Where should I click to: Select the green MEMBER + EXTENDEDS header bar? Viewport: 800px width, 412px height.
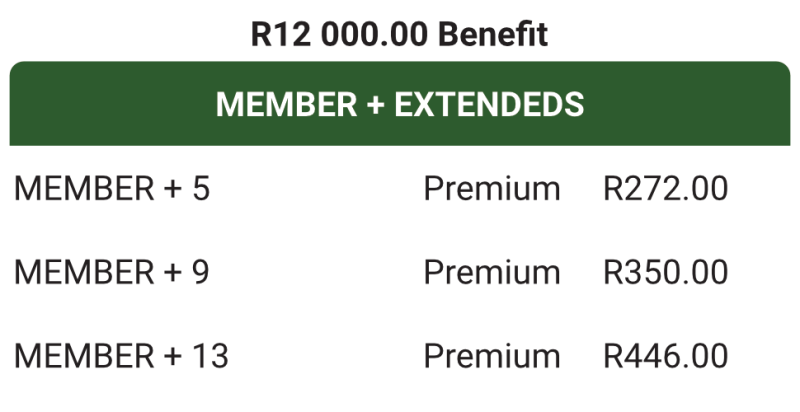[x=400, y=104]
